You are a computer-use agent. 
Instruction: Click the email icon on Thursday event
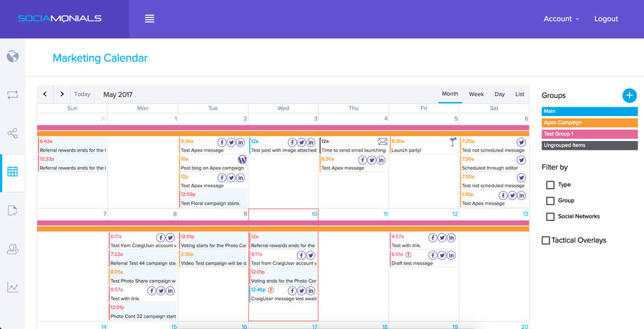[x=383, y=142]
